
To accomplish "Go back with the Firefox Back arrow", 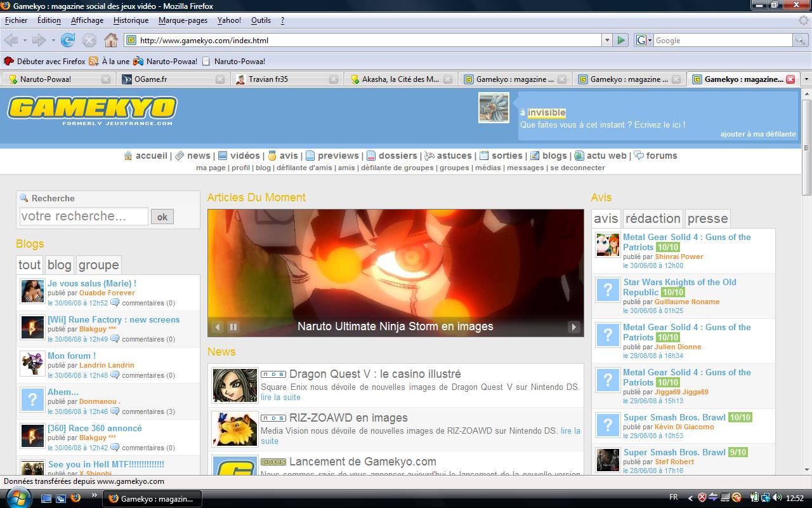I will coord(11,40).
